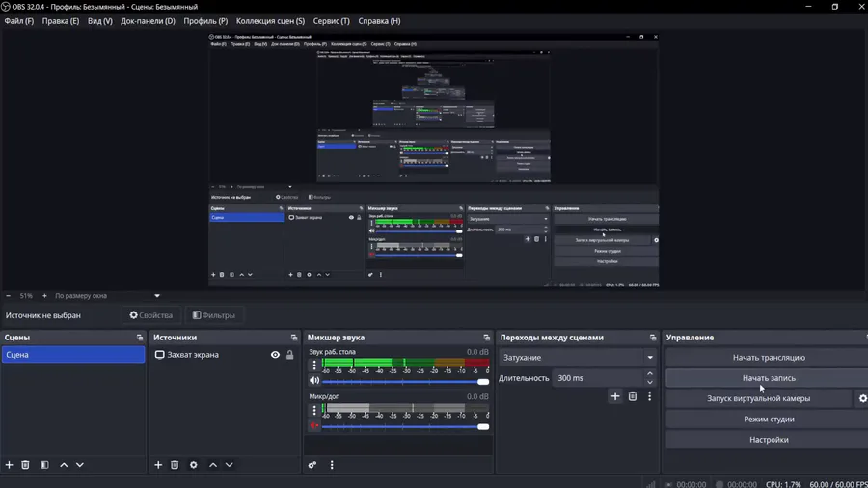
Task: Remove the transition with trash icon
Action: (x=632, y=396)
